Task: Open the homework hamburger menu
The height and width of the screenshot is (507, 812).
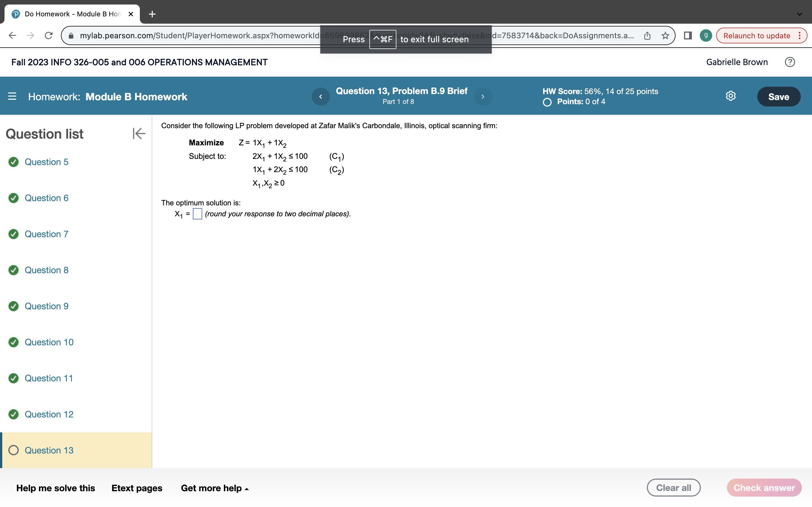Action: [12, 96]
